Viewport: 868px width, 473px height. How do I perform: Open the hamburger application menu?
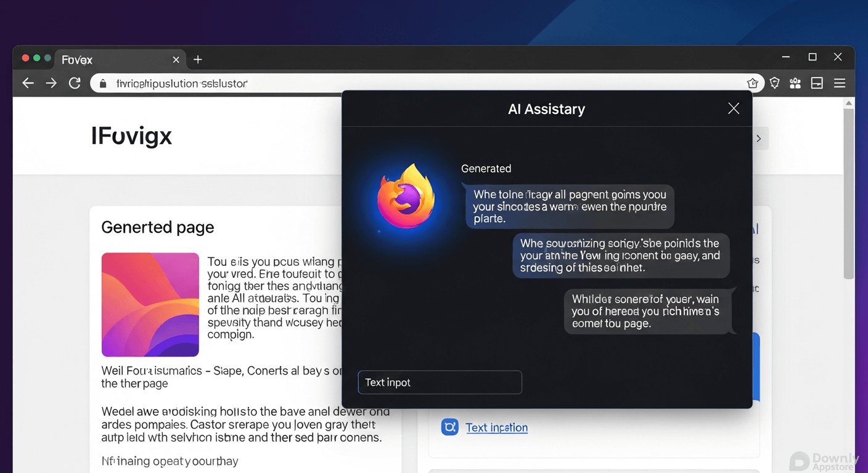[840, 83]
